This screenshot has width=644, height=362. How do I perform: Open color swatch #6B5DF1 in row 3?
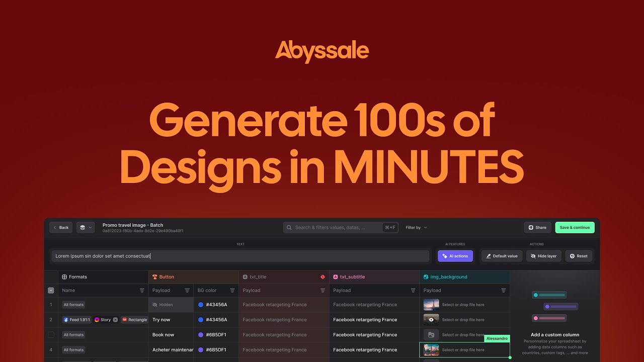[201, 335]
